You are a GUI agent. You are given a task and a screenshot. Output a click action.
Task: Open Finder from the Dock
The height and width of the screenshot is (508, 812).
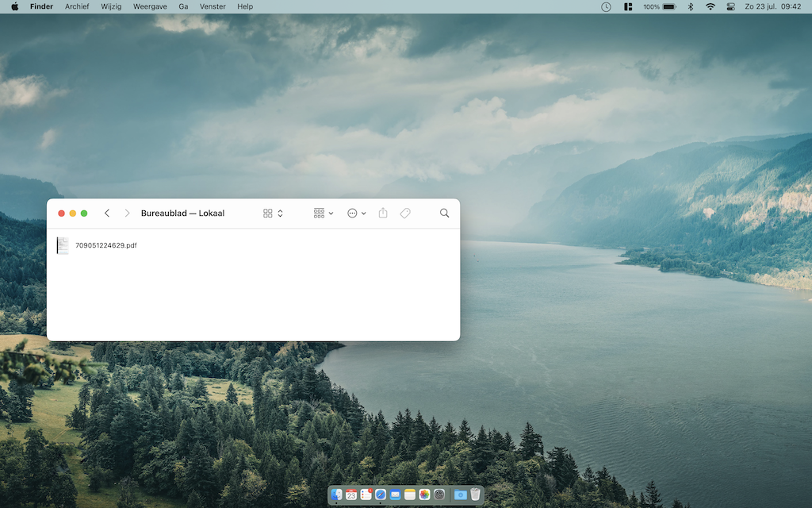click(x=336, y=495)
